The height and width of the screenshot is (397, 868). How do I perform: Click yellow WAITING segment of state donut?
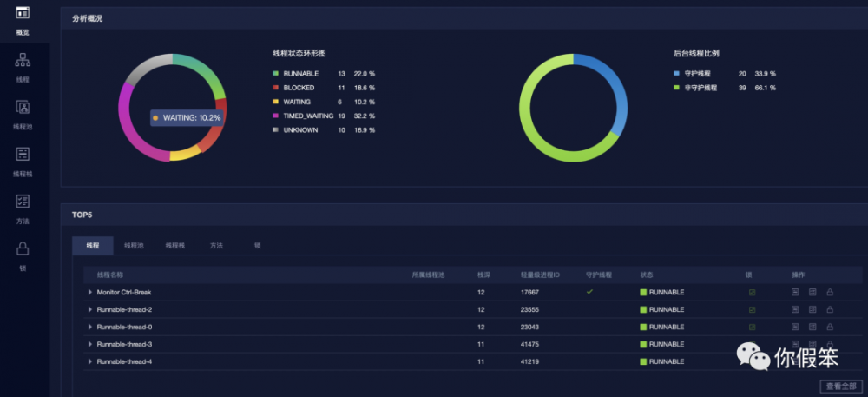point(185,154)
